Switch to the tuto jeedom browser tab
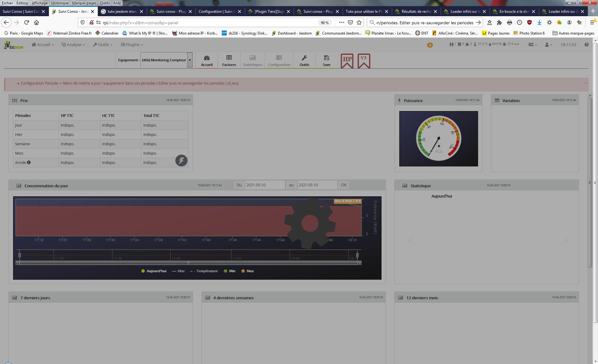The height and width of the screenshot is (364, 598). [122, 12]
